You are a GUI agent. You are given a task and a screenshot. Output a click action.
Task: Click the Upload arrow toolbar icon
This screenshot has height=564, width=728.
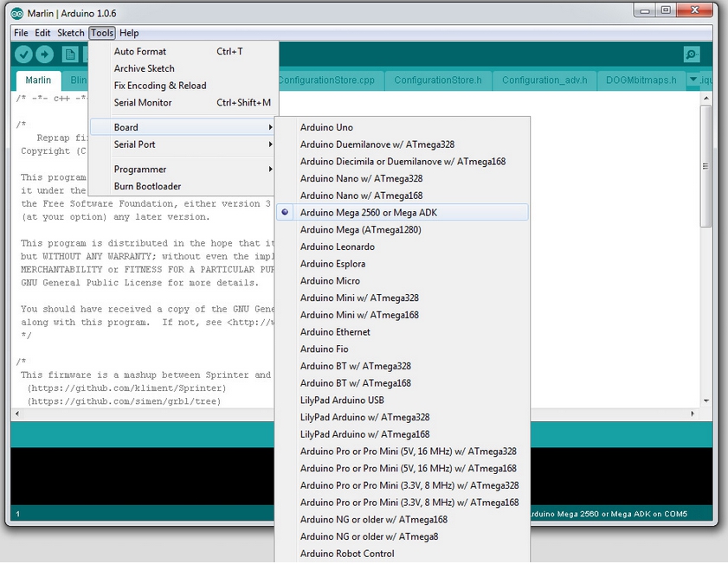pos(44,54)
